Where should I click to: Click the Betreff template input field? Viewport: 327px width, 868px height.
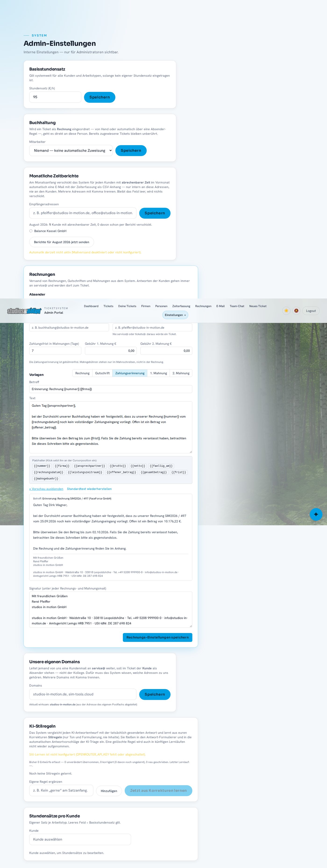pyautogui.click(x=111, y=389)
